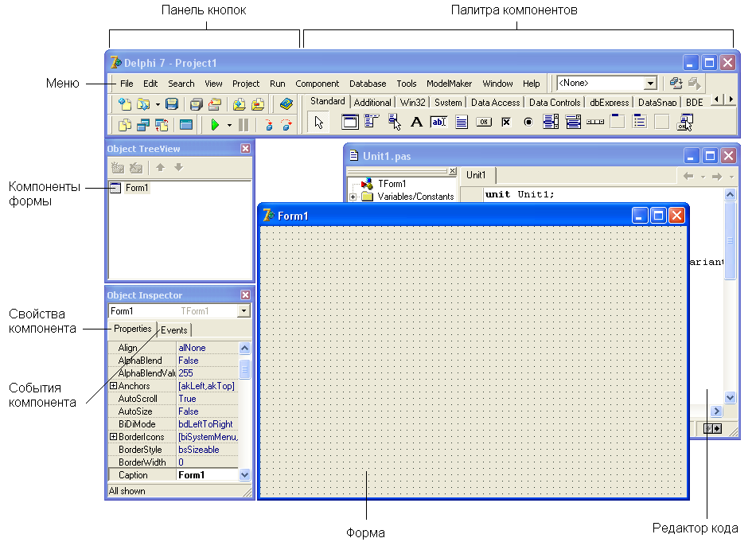This screenshot has height=542, width=756.
Task: Click the View Unit icon
Action: coord(125,125)
